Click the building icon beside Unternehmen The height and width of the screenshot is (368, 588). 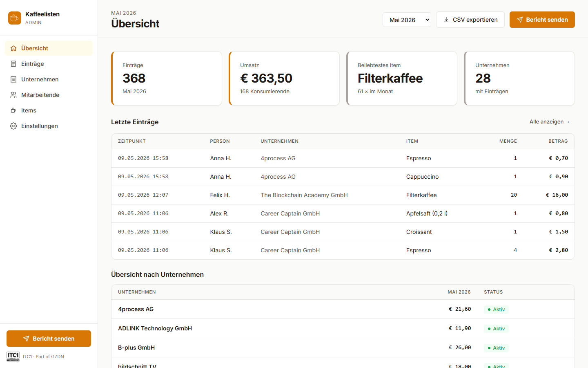(13, 79)
